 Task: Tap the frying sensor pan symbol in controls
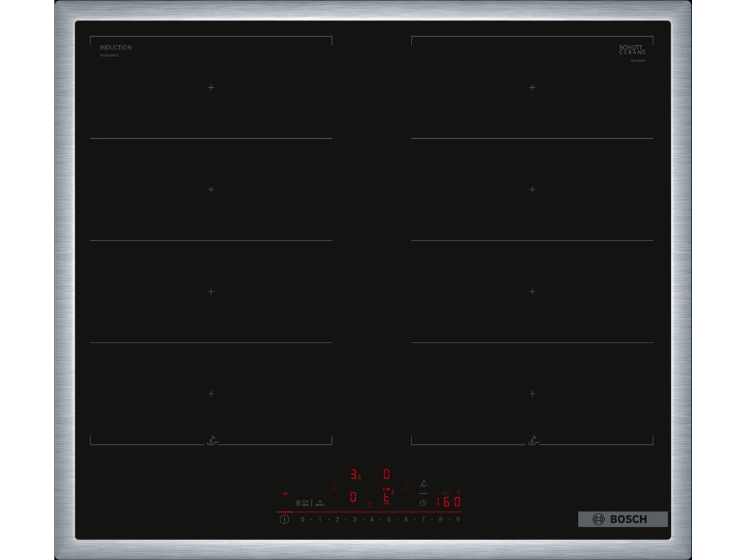pos(423,484)
